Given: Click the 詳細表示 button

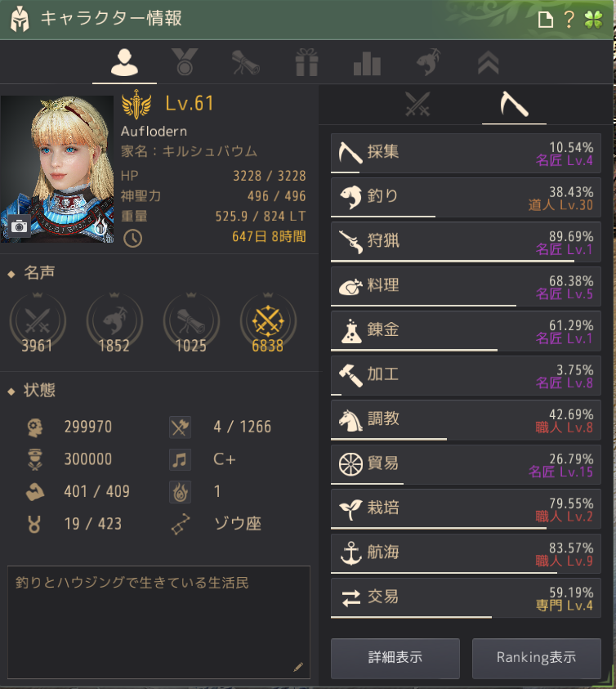Looking at the screenshot, I should (395, 658).
